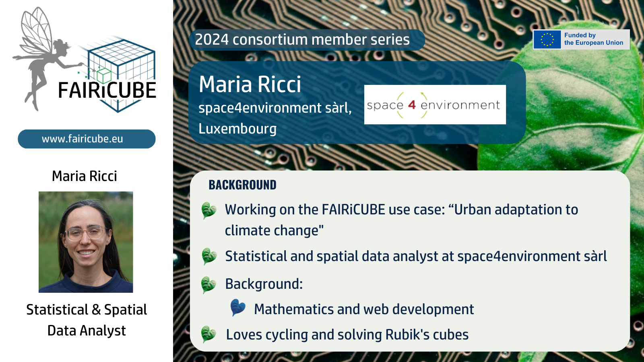The height and width of the screenshot is (362, 644).
Task: Click the FAIRiCUBE wordmark text
Action: click(107, 90)
